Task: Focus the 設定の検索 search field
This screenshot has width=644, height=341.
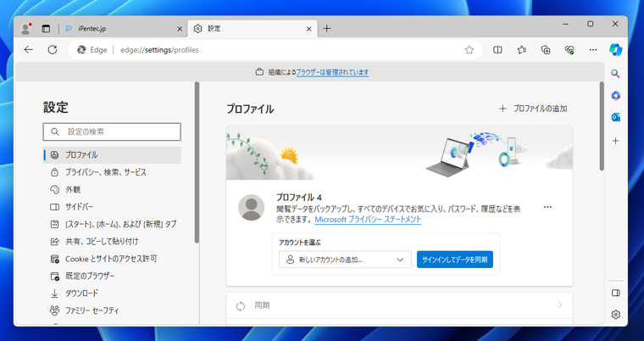Action: click(x=112, y=132)
